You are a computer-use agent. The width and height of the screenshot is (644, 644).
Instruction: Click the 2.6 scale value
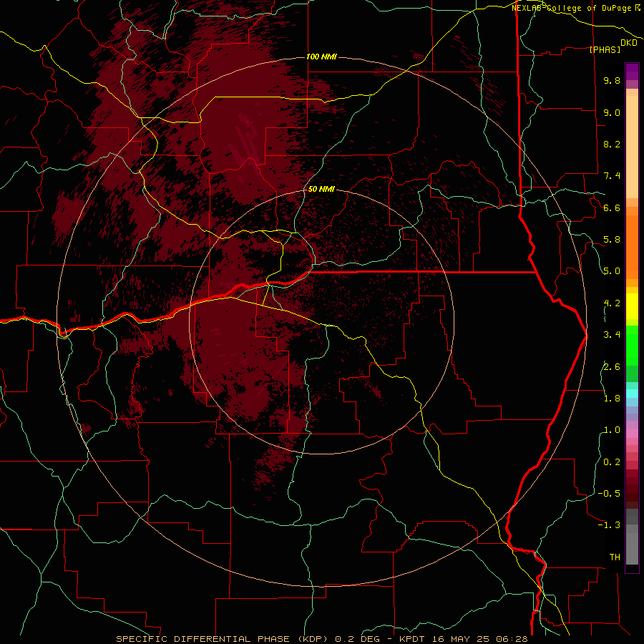[x=612, y=367]
